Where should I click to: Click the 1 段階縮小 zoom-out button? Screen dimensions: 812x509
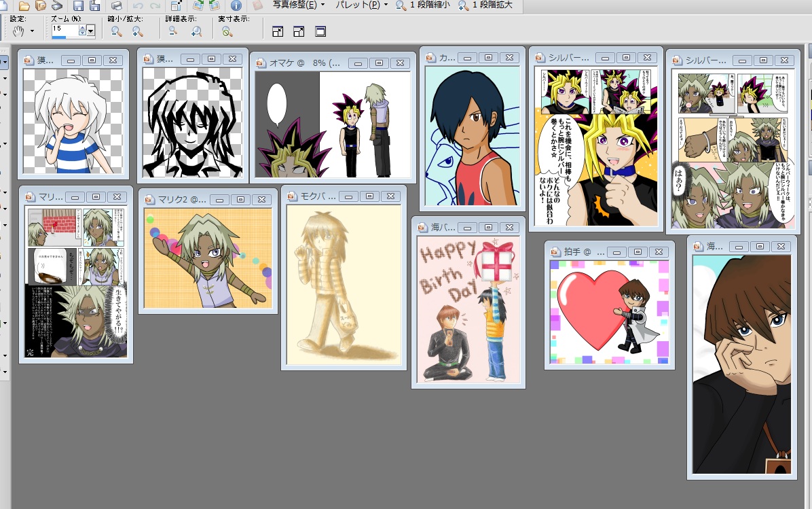coord(423,5)
